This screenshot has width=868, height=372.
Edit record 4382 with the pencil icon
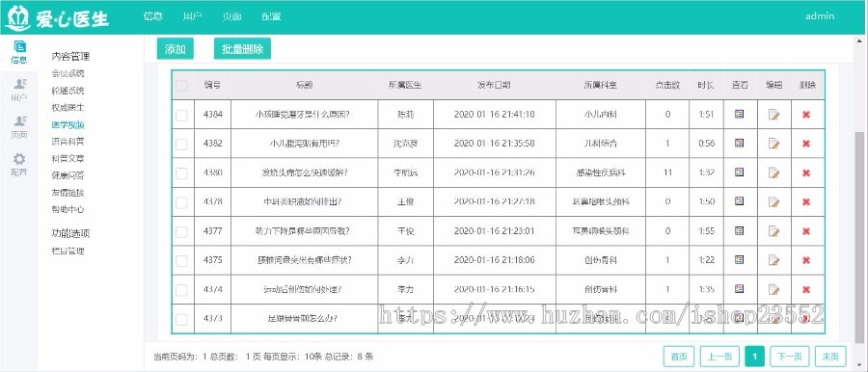(x=773, y=144)
